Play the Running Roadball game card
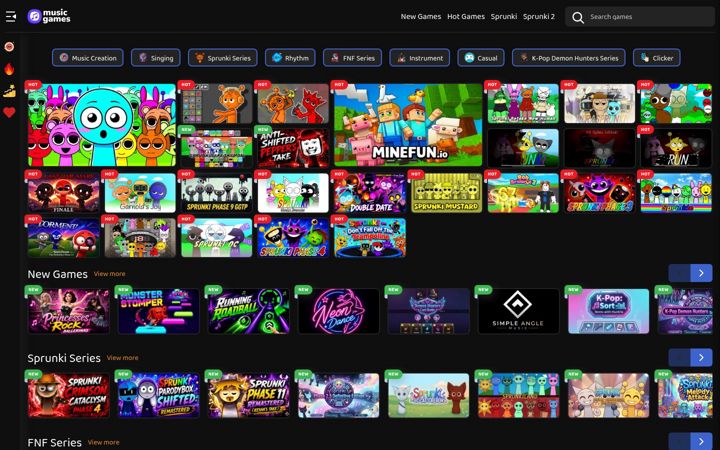The height and width of the screenshot is (450, 720). point(248,311)
